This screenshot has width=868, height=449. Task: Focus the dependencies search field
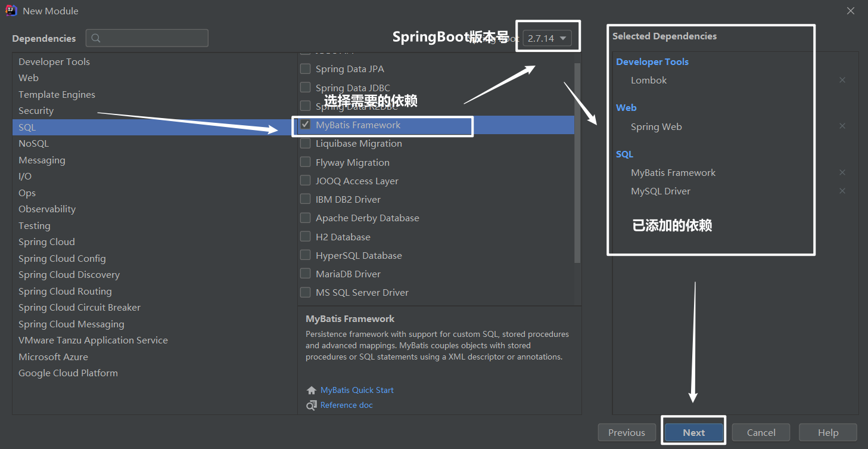[x=147, y=38]
